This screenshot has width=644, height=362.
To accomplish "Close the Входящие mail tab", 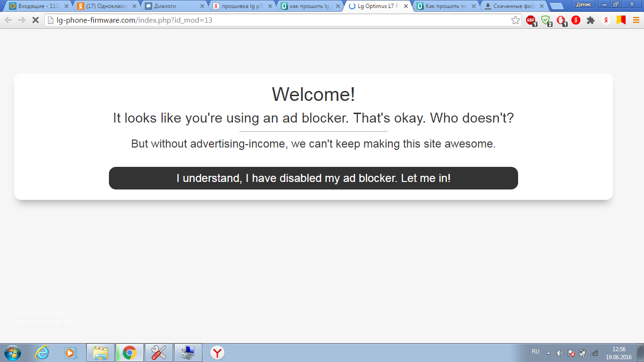I will click(66, 7).
